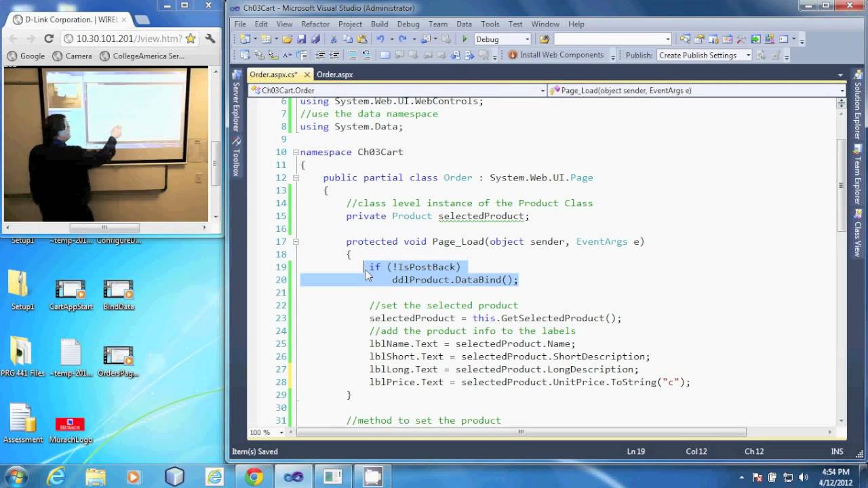Click the Save toolbar icon

(x=301, y=39)
